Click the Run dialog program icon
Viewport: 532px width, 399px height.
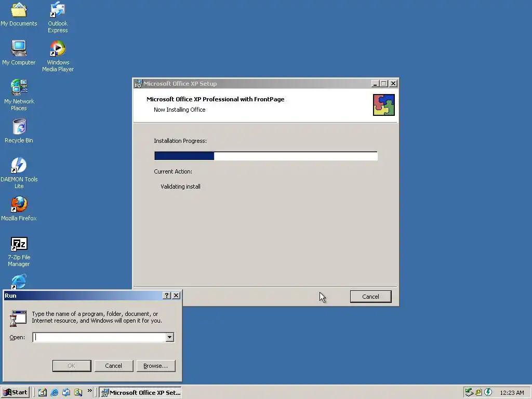(18, 318)
